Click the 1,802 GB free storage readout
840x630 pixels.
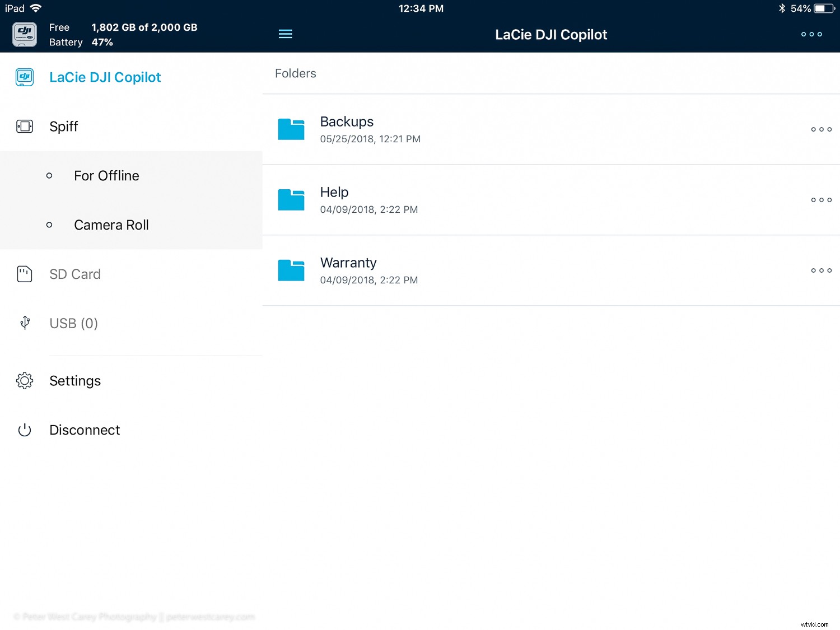[144, 27]
